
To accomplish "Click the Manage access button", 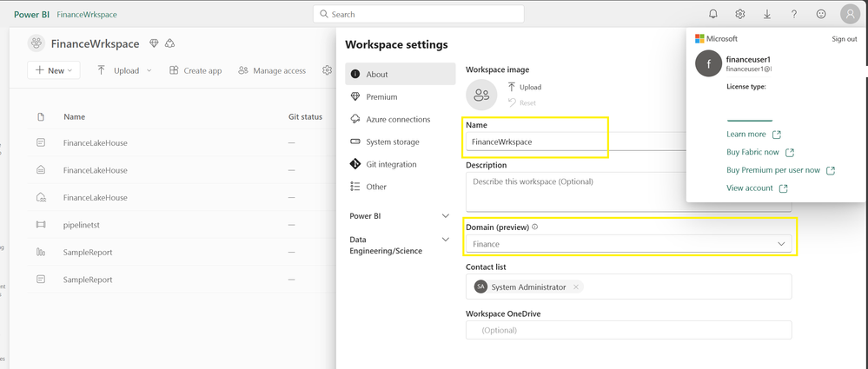I will [272, 70].
